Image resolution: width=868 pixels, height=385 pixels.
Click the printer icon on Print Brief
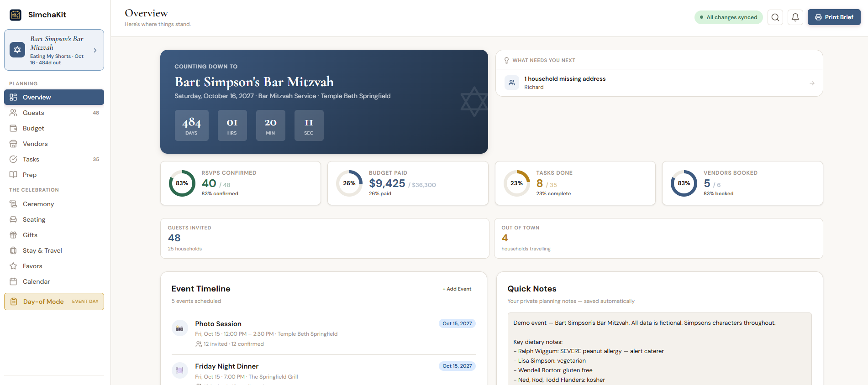point(818,17)
